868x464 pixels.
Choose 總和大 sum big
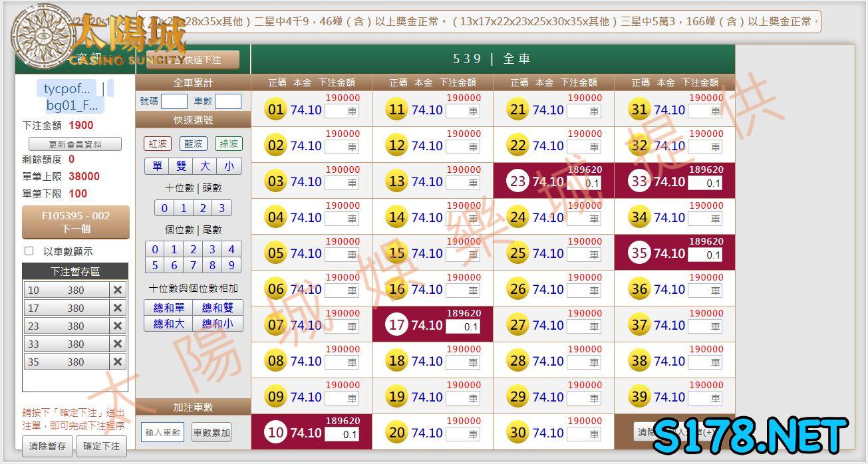(x=169, y=324)
